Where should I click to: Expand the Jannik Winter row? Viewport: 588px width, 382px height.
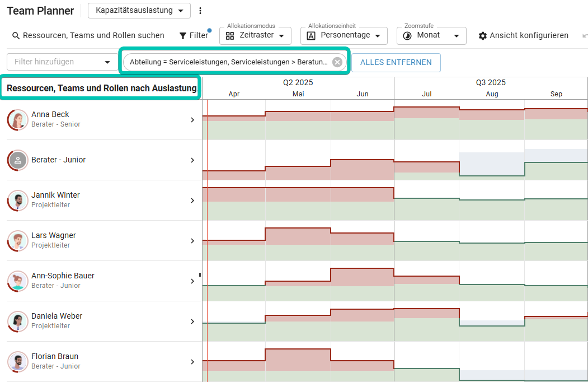pos(192,201)
